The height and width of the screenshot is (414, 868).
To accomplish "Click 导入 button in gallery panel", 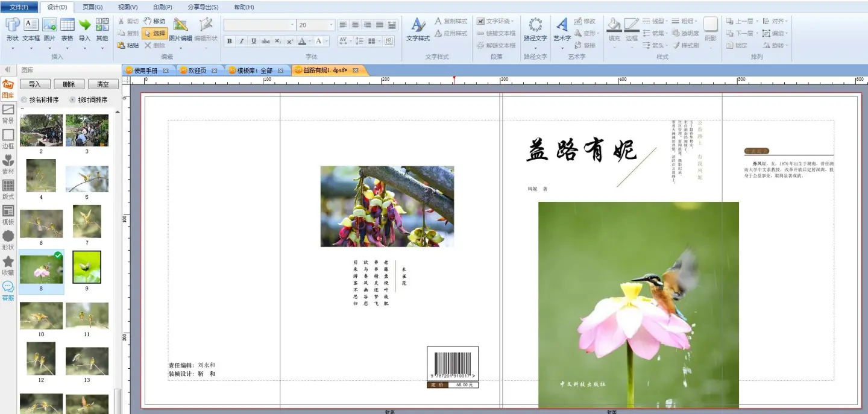I will pyautogui.click(x=35, y=84).
